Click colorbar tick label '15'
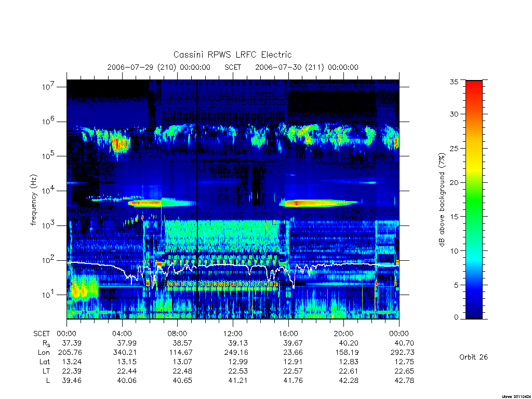The image size is (532, 399). (x=454, y=216)
